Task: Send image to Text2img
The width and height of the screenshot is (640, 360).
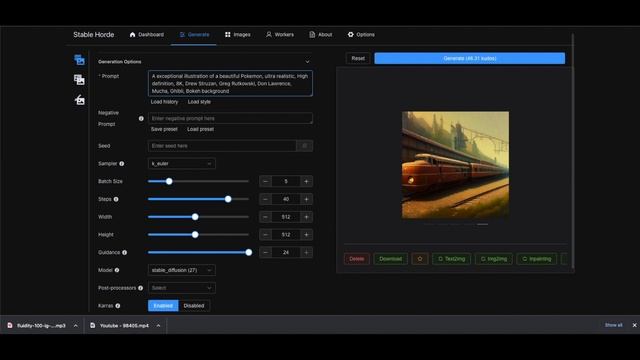Action: [451, 259]
